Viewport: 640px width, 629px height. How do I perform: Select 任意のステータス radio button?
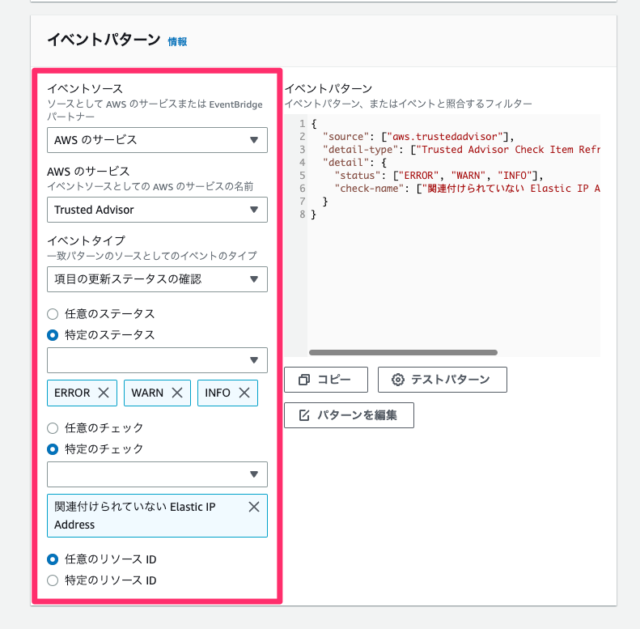point(53,314)
